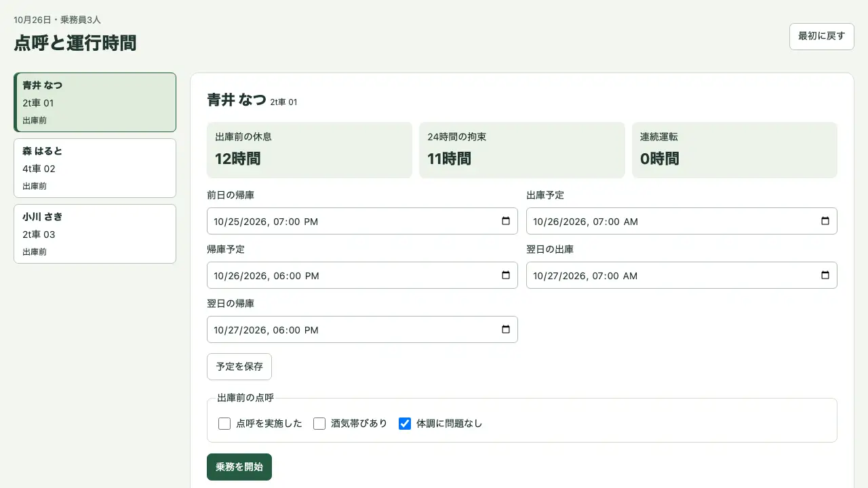Screen dimensions: 868x488
Task: Select driver 青井 なつ in the list
Action: [95, 102]
